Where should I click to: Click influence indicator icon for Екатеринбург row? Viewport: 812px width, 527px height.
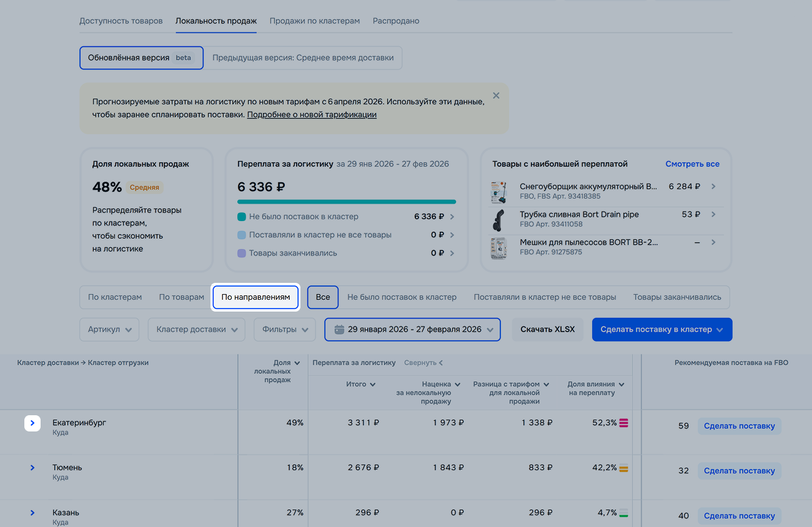tap(623, 423)
